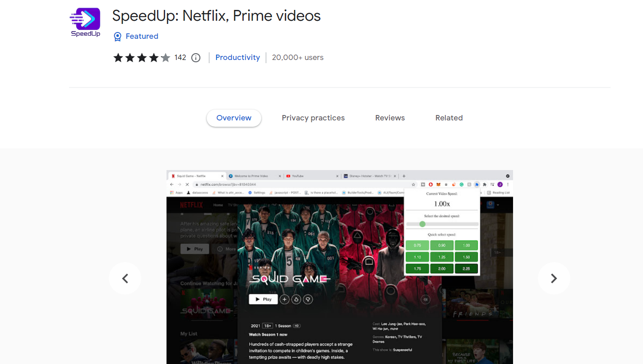The image size is (643, 364).
Task: Open the Reviews tab
Action: [390, 118]
